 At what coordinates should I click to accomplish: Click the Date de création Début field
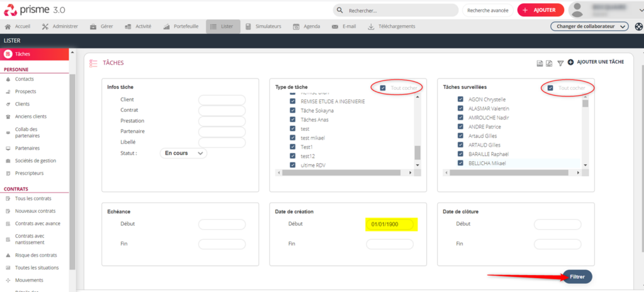pos(390,224)
